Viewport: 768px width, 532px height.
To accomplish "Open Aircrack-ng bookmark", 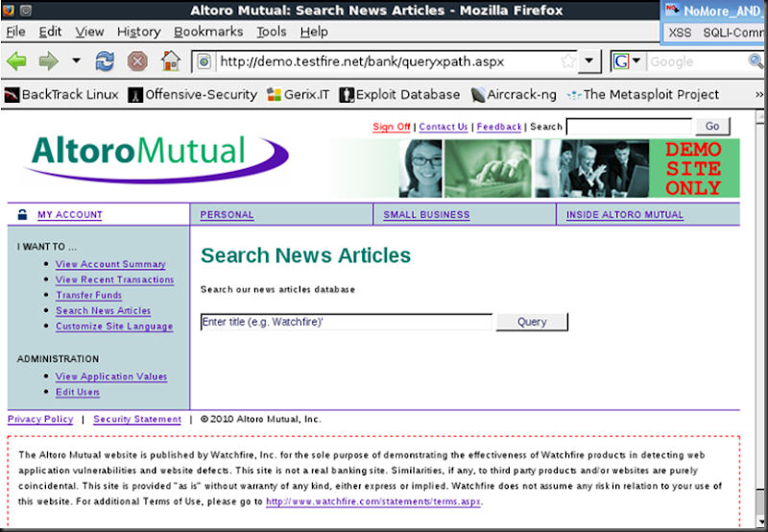I will click(x=514, y=94).
